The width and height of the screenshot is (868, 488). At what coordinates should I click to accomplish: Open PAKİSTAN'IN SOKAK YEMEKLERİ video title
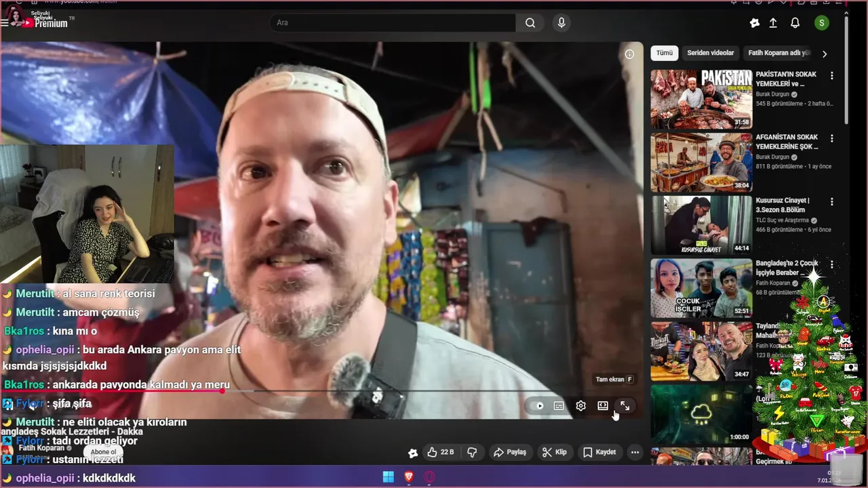click(788, 79)
